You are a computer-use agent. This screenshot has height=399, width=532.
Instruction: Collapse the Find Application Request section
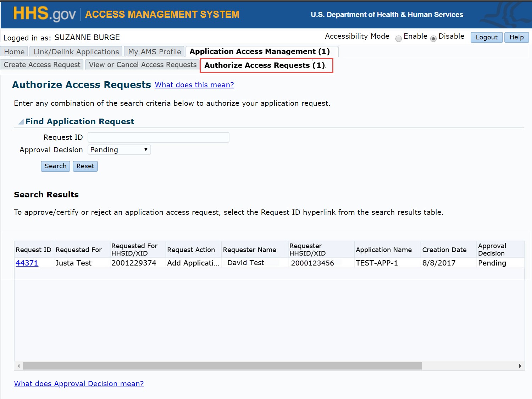[21, 122]
